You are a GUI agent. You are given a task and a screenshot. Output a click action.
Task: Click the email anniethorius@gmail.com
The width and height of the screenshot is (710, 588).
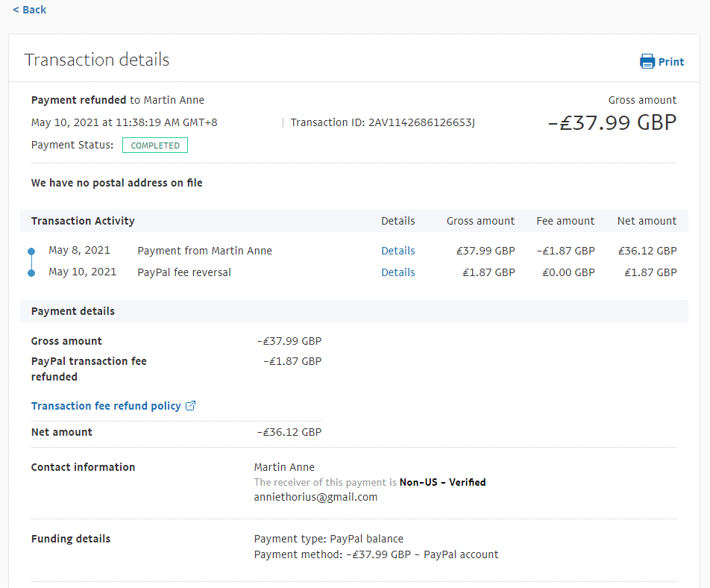coord(315,497)
